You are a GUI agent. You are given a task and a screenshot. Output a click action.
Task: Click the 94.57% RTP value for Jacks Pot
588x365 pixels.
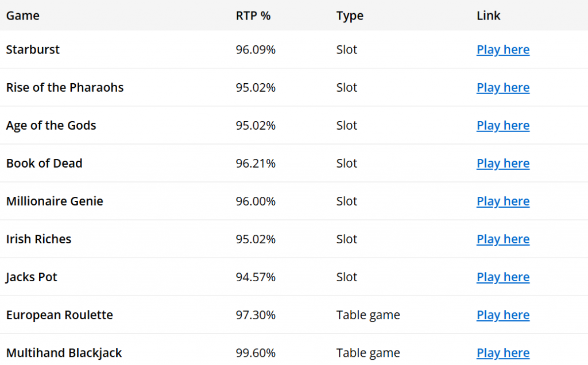(x=256, y=277)
